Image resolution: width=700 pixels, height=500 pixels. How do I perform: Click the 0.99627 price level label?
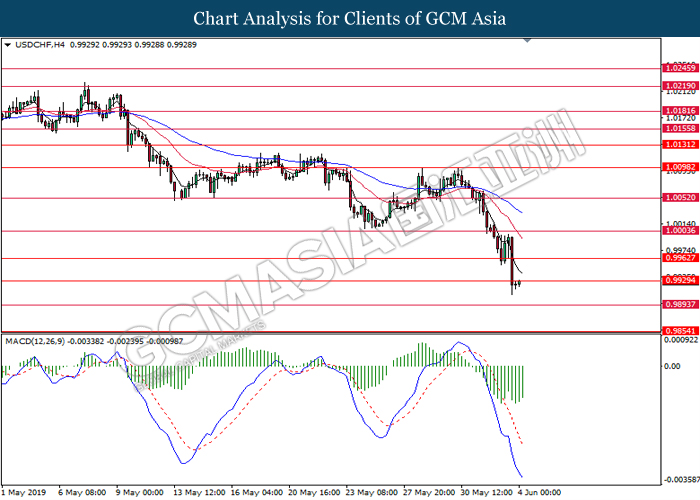click(x=680, y=258)
